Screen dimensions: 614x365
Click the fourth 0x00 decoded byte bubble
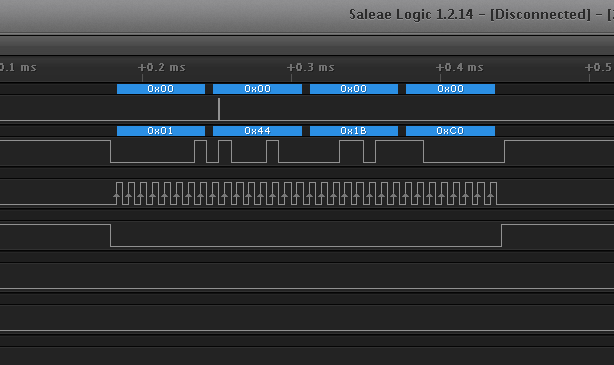[x=450, y=89]
